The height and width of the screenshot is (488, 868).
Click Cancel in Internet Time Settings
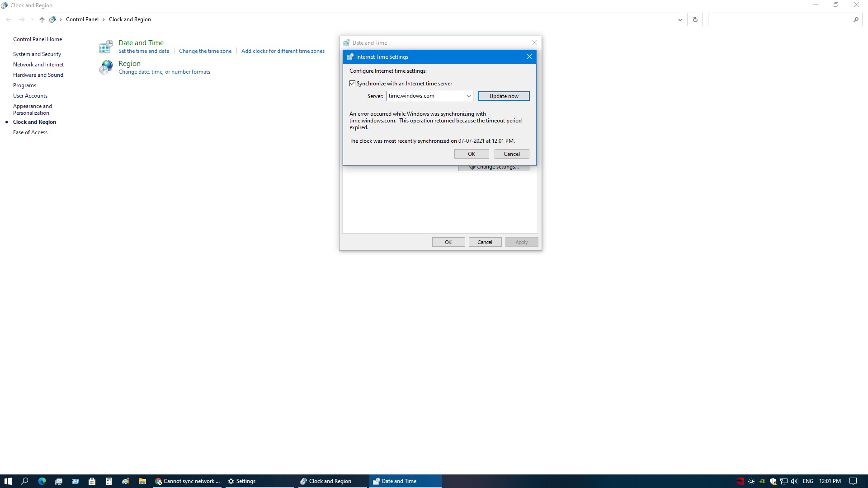(x=511, y=154)
